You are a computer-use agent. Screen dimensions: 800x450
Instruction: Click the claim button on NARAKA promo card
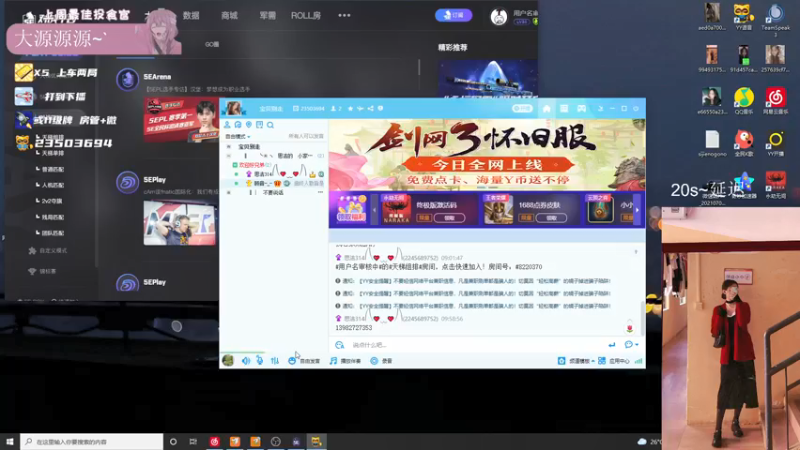click(449, 218)
